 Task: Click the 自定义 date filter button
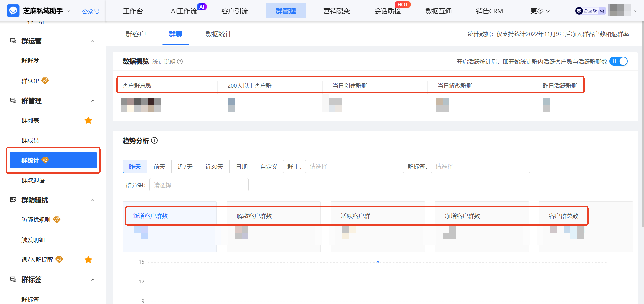pyautogui.click(x=268, y=166)
